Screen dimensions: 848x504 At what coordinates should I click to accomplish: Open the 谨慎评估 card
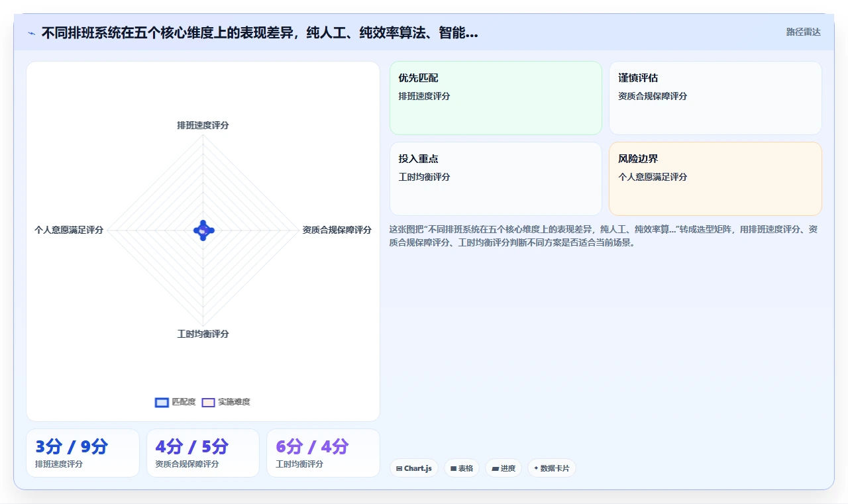coord(715,98)
